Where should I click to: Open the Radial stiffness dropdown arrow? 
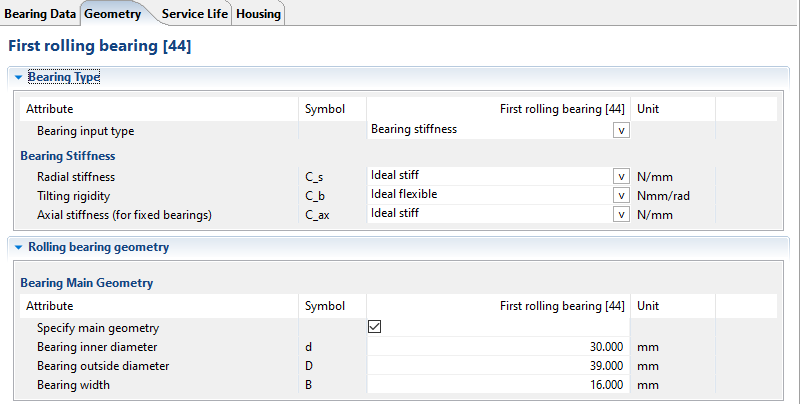pos(622,176)
